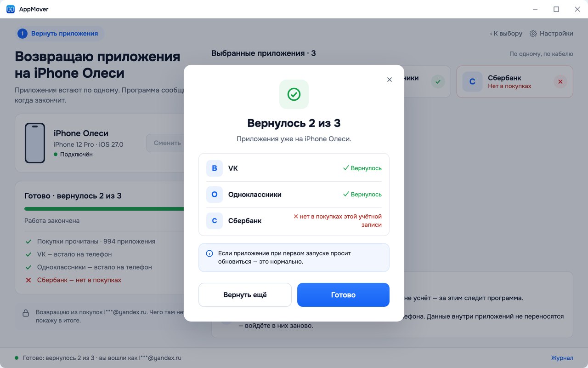Click the 'iPhone 12 Pro · iOS 27.0' label

(89, 144)
